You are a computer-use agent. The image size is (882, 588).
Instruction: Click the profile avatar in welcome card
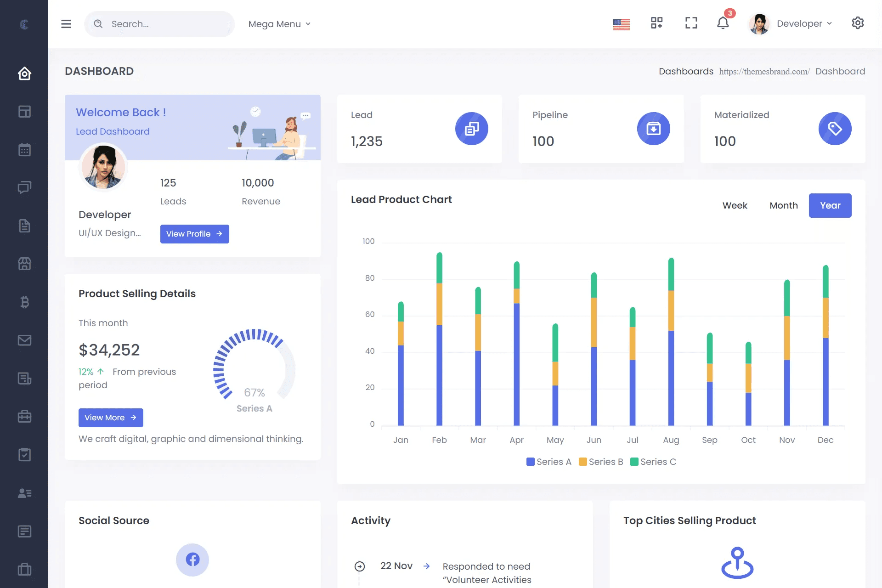coord(103,167)
